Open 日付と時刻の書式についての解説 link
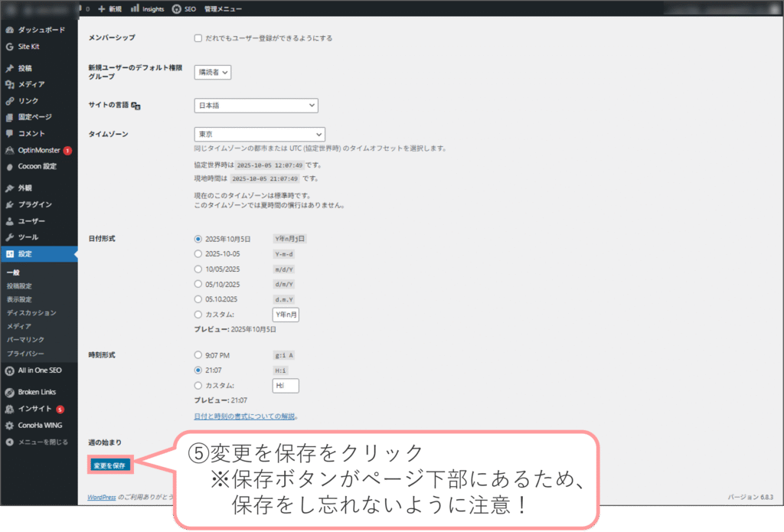 pos(246,416)
